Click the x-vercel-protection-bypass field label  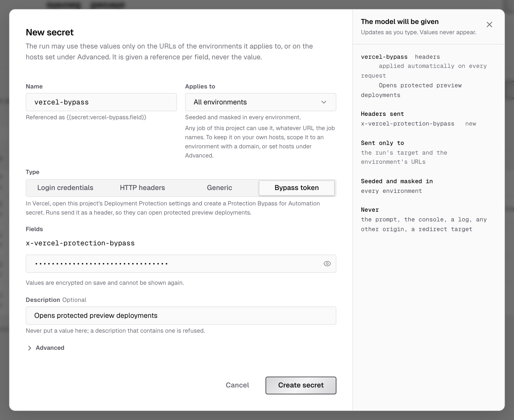(x=80, y=243)
